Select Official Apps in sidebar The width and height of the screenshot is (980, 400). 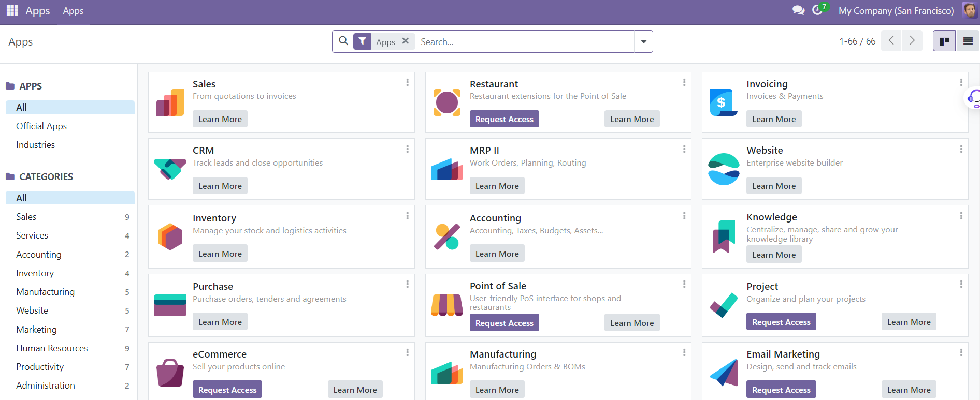pyautogui.click(x=70, y=126)
